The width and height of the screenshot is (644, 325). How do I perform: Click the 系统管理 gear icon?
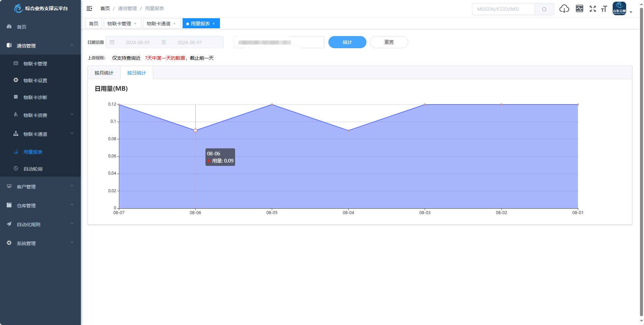(x=9, y=243)
